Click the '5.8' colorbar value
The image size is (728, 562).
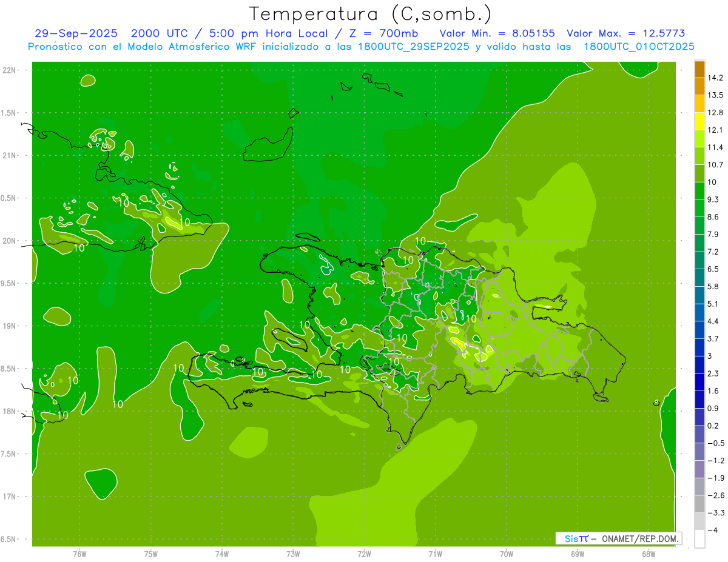713,286
